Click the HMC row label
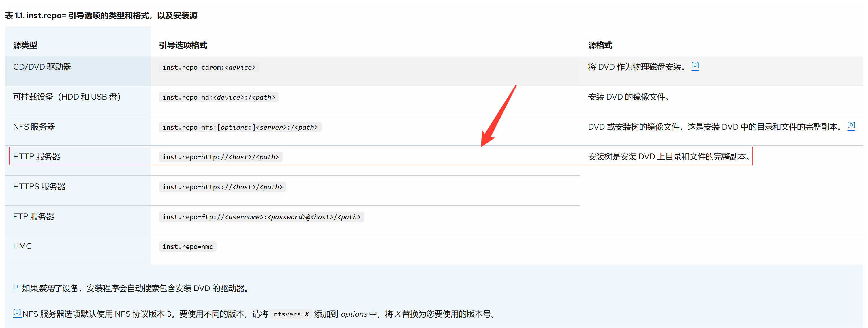 22,246
